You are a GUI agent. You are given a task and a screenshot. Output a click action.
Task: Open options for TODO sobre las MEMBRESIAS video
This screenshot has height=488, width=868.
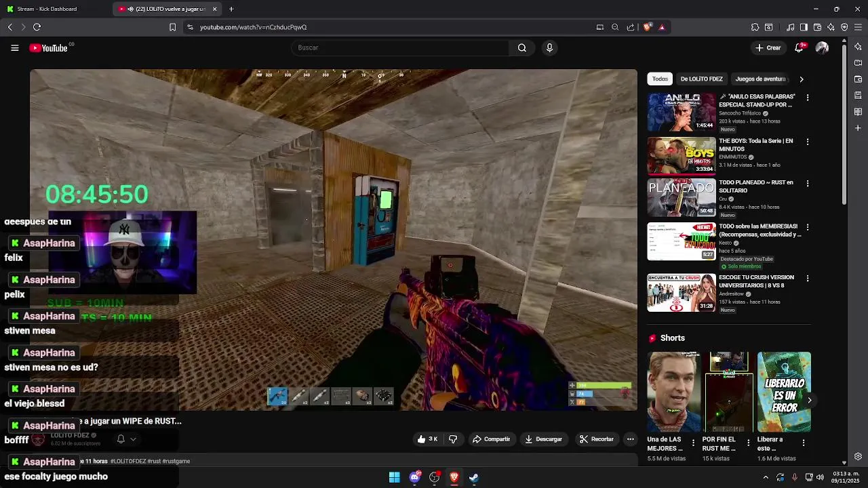(x=807, y=227)
